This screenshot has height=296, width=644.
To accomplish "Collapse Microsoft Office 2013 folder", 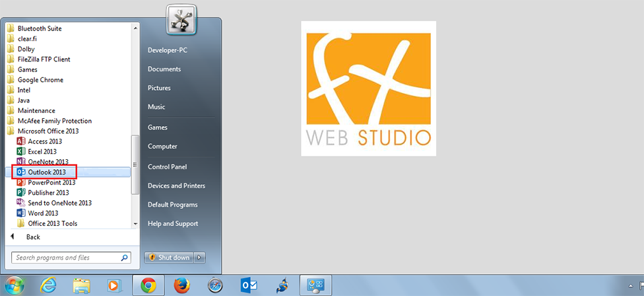I will point(43,131).
